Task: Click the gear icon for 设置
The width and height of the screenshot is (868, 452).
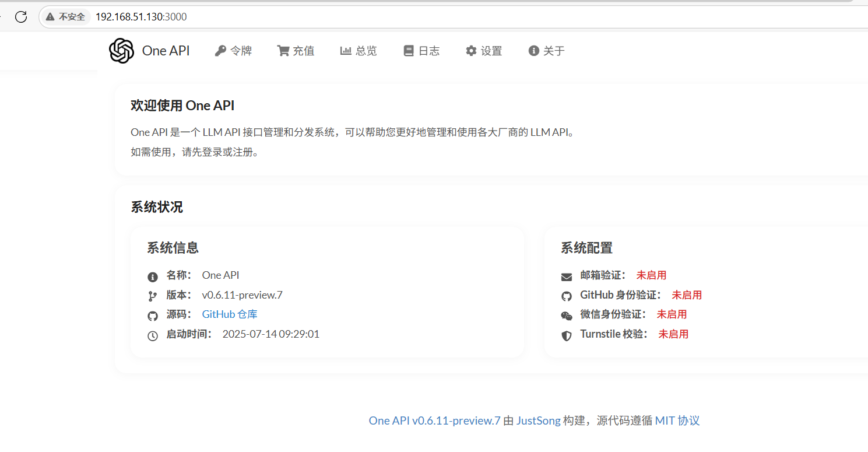Action: tap(471, 51)
